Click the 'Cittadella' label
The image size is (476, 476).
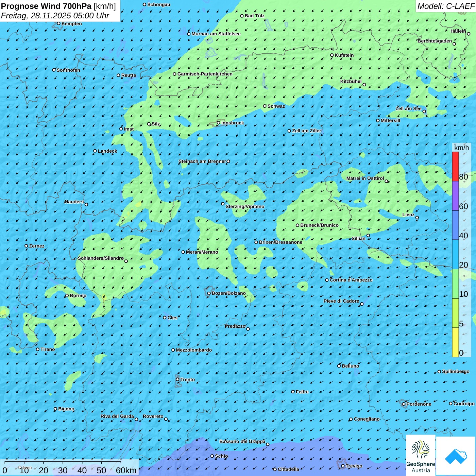click(x=288, y=469)
